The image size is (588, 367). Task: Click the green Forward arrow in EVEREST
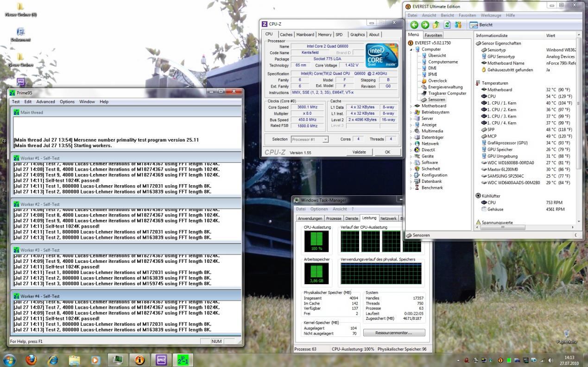tap(425, 25)
